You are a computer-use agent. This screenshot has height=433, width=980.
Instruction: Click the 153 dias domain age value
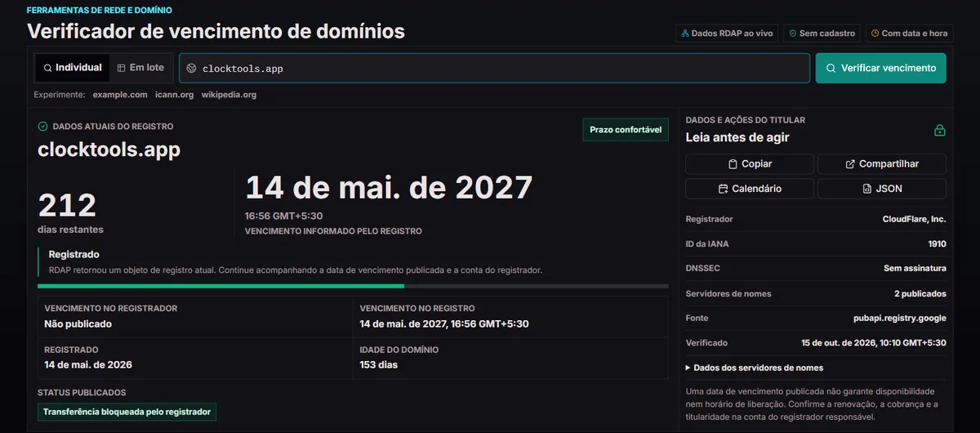(379, 365)
